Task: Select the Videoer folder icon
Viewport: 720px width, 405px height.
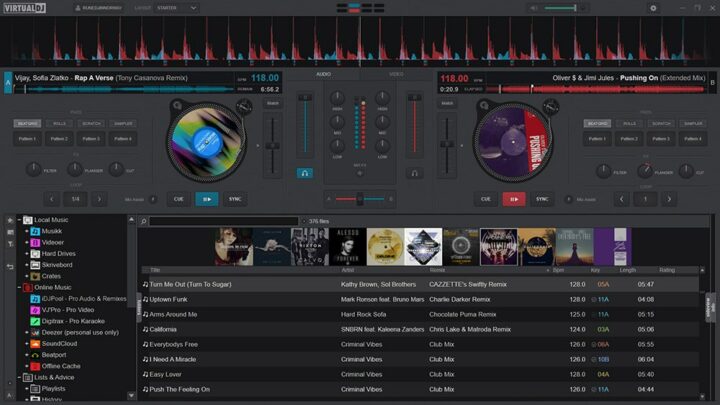Action: pos(35,241)
